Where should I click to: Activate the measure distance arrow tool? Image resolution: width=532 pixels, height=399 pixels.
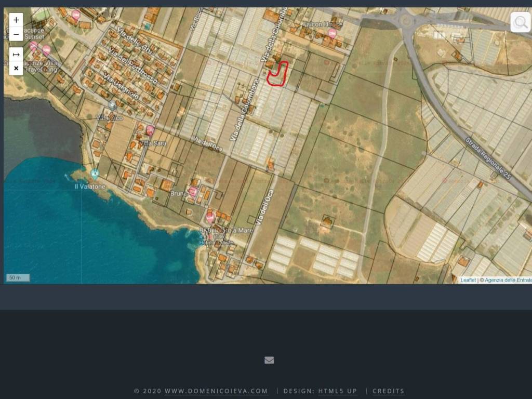[16, 55]
